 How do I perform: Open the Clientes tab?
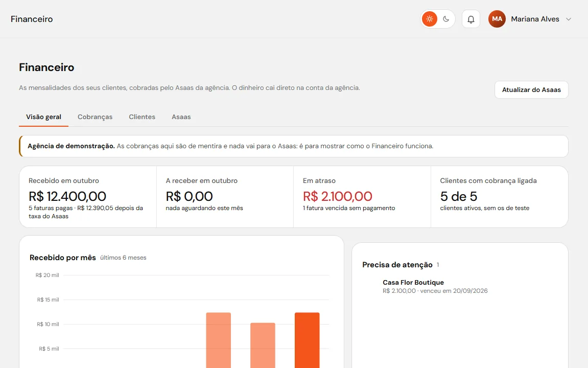coord(142,117)
